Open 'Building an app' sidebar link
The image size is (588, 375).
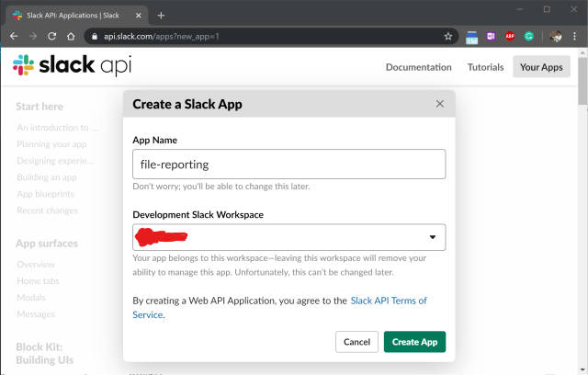click(x=47, y=177)
